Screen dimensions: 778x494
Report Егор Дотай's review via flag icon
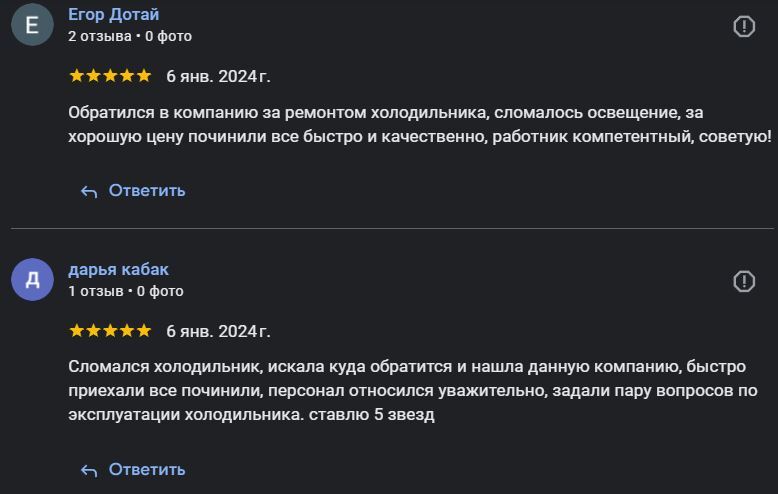click(x=744, y=27)
